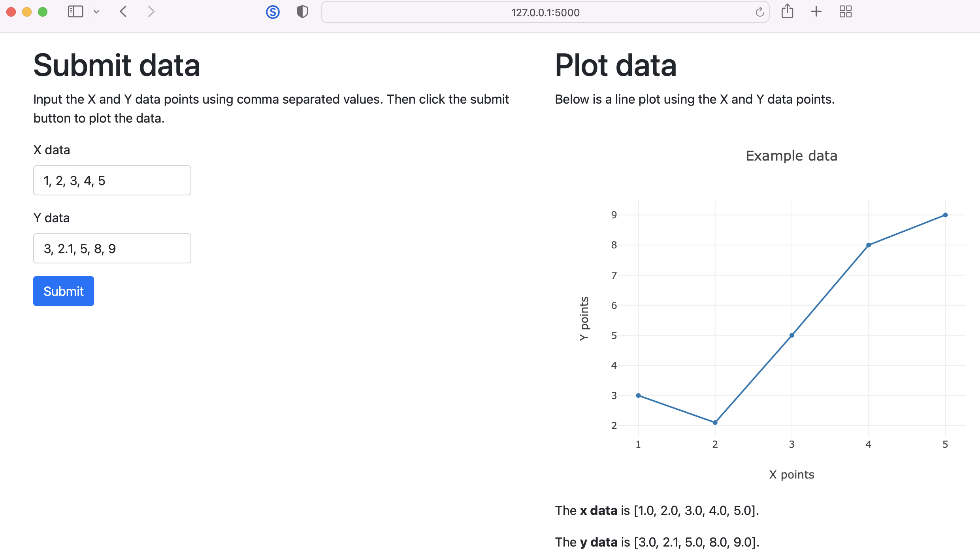Click the 'The y data is' result line

[x=657, y=542]
